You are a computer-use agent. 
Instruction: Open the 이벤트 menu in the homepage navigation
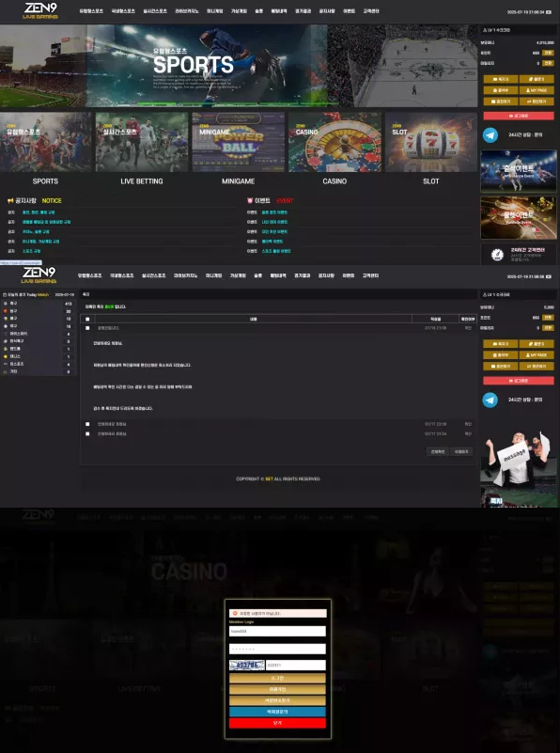[349, 11]
